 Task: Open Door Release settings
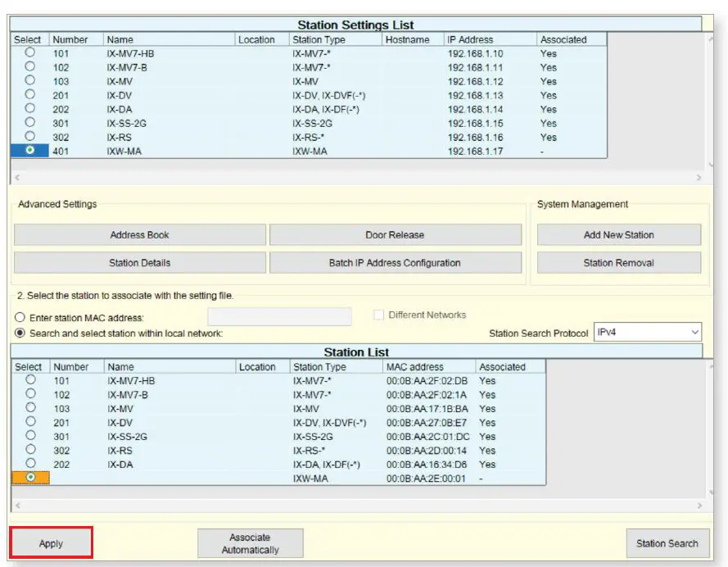[x=395, y=235]
